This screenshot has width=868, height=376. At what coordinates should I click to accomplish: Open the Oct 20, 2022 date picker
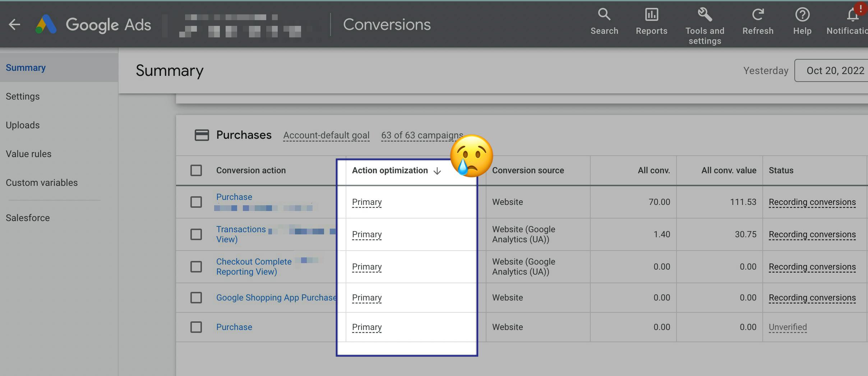tap(831, 70)
